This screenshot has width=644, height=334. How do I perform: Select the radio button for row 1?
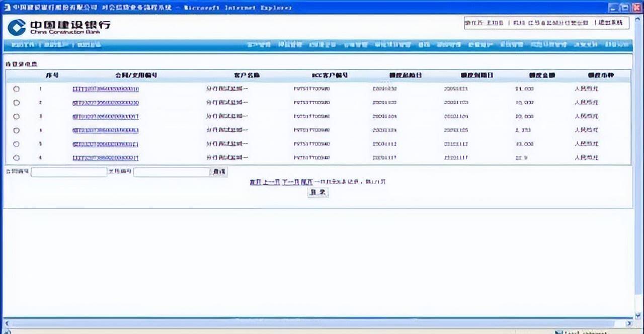[17, 89]
